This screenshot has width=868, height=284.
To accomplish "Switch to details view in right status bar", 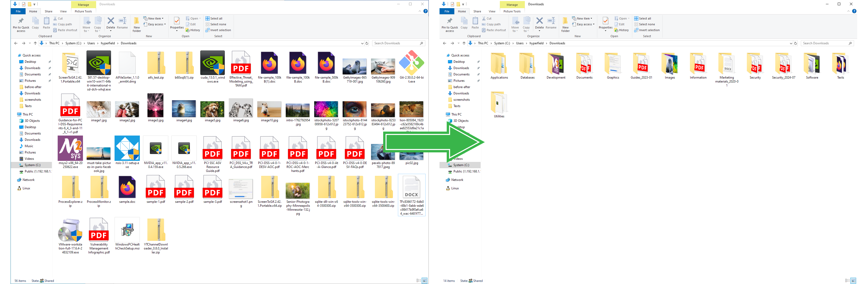I will (847, 281).
